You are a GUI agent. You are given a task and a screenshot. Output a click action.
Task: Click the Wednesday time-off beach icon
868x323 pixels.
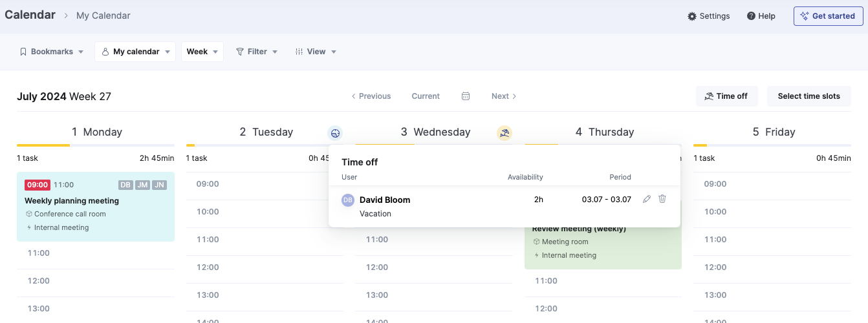coord(505,133)
